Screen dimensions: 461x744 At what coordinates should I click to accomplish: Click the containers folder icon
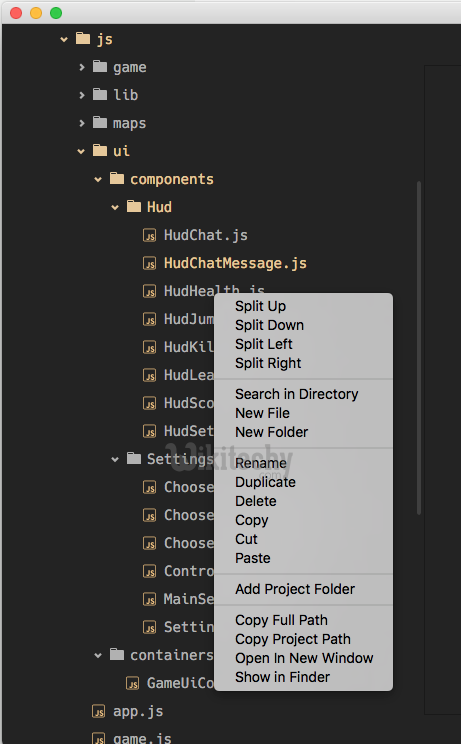tap(117, 654)
